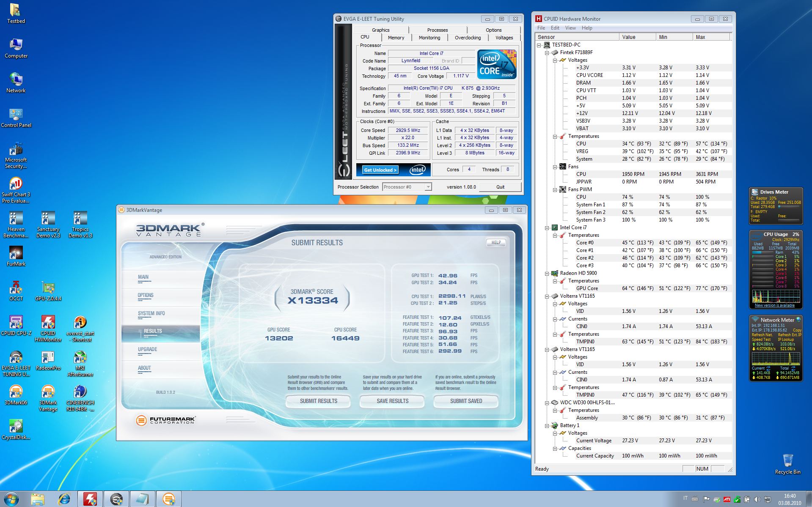This screenshot has height=507, width=812.
Task: Launch EVGA E-LEET Tuning desktop shortcut
Action: coord(16,363)
